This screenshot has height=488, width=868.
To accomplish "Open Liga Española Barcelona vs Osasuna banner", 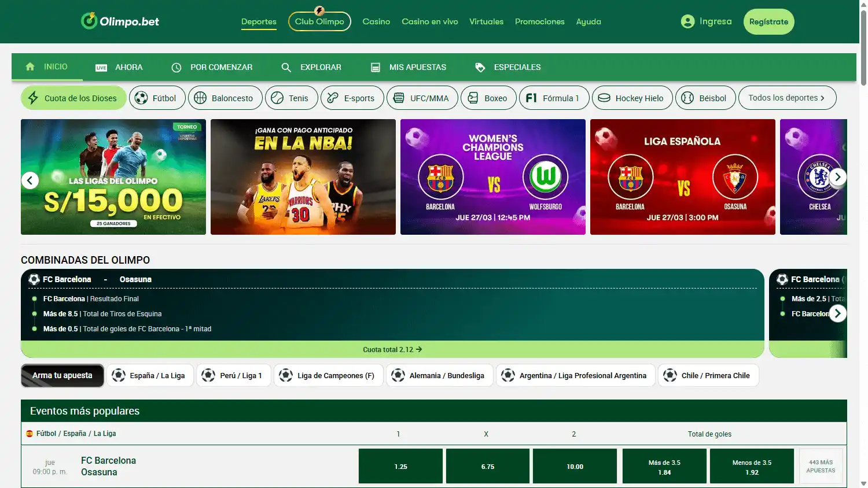I will tap(683, 177).
